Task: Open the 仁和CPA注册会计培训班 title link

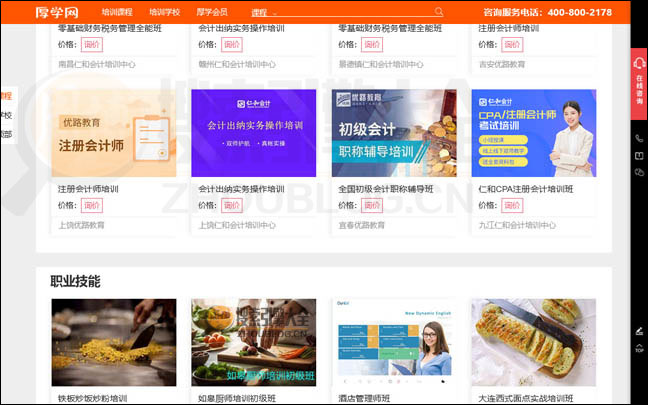Action: tap(526, 189)
